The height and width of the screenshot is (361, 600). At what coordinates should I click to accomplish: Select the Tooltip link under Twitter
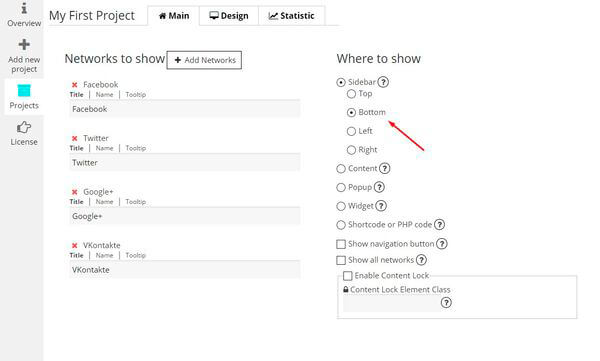point(136,148)
